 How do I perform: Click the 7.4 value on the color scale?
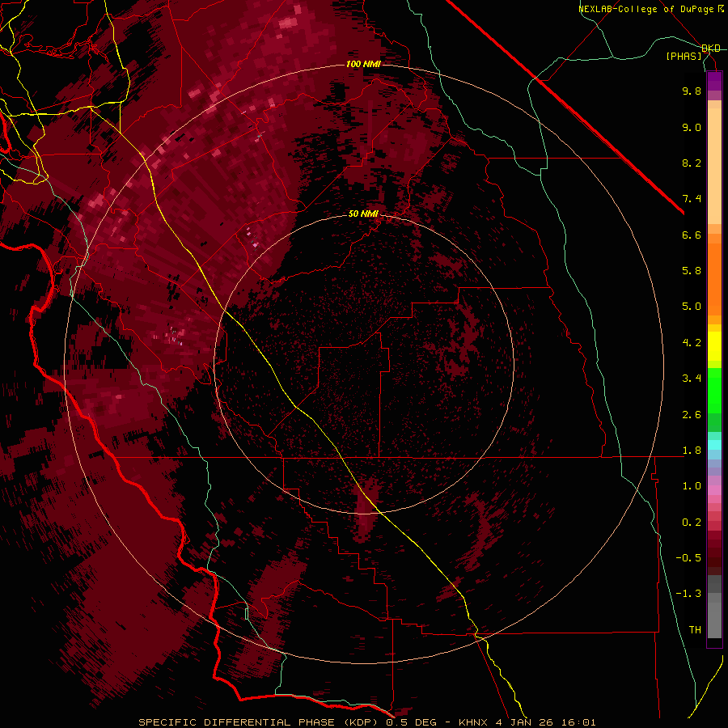click(692, 199)
